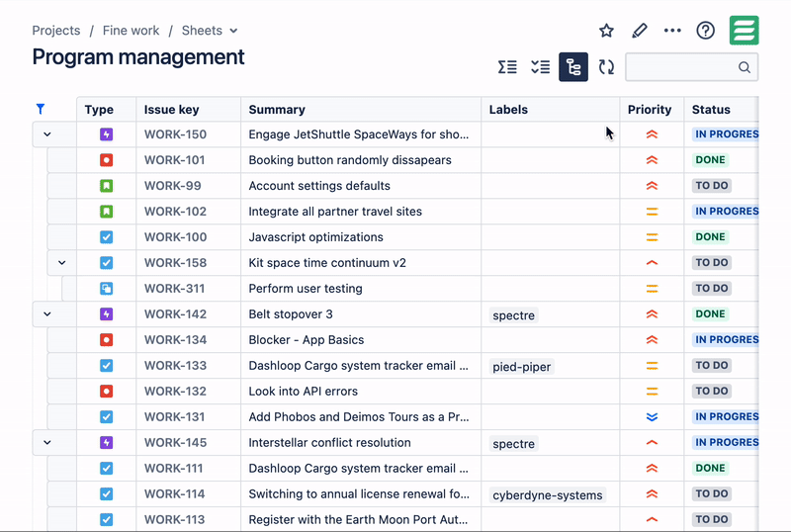791x532 pixels.
Task: Collapse the WORK-150 row
Action: (x=46, y=134)
